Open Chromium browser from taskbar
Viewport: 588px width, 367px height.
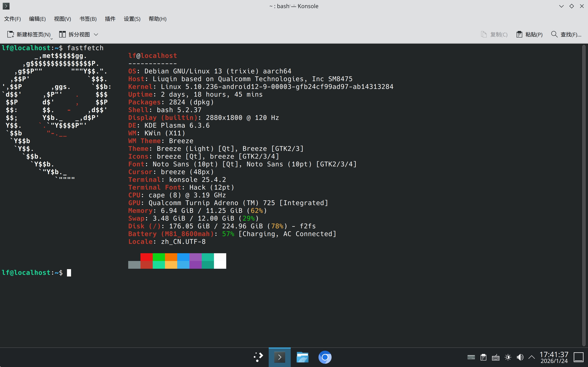click(325, 357)
